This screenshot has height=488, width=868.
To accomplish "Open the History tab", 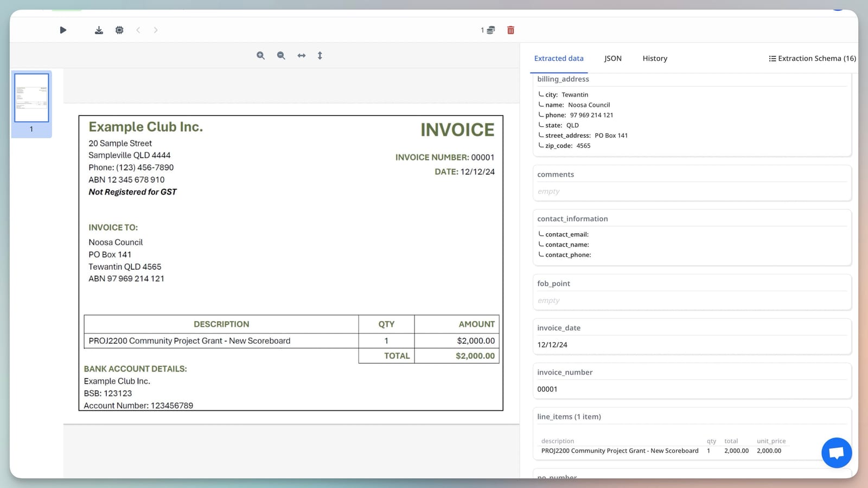I will [x=654, y=58].
